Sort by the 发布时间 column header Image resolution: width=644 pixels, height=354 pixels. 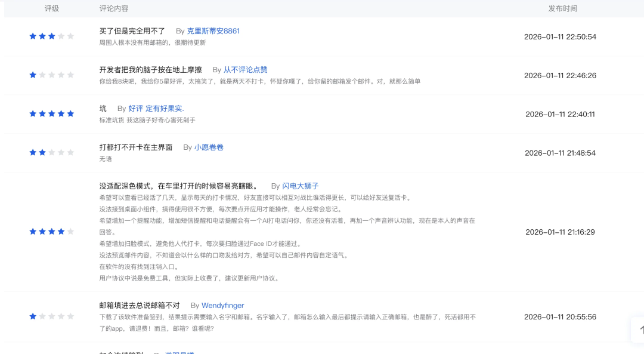(562, 8)
